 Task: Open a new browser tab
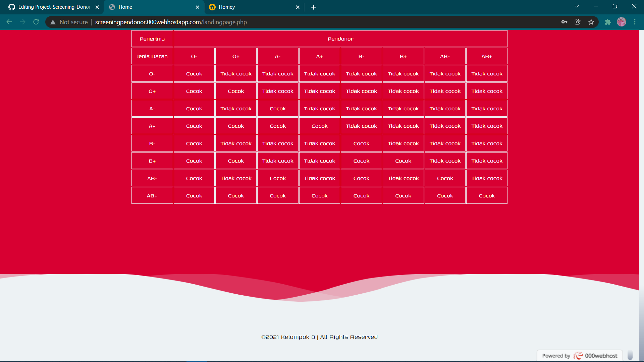tap(314, 7)
